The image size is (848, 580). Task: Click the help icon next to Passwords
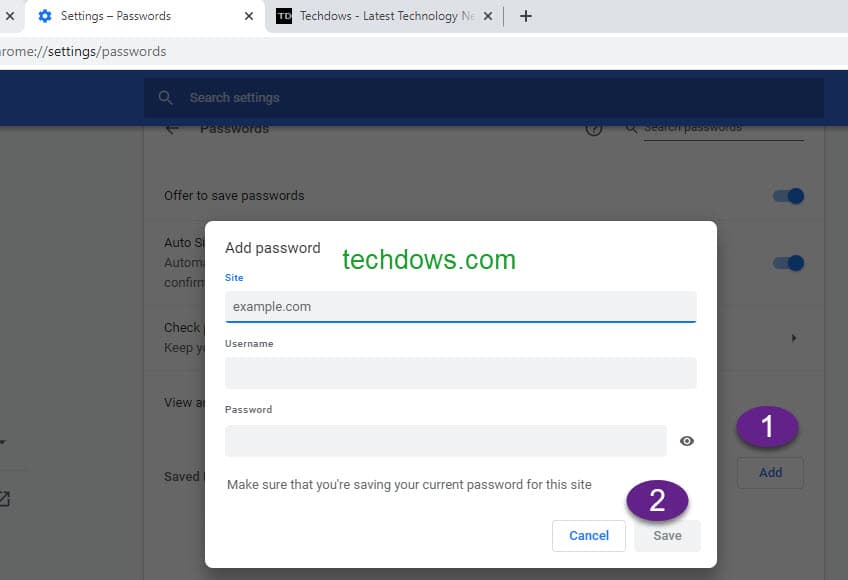[595, 129]
